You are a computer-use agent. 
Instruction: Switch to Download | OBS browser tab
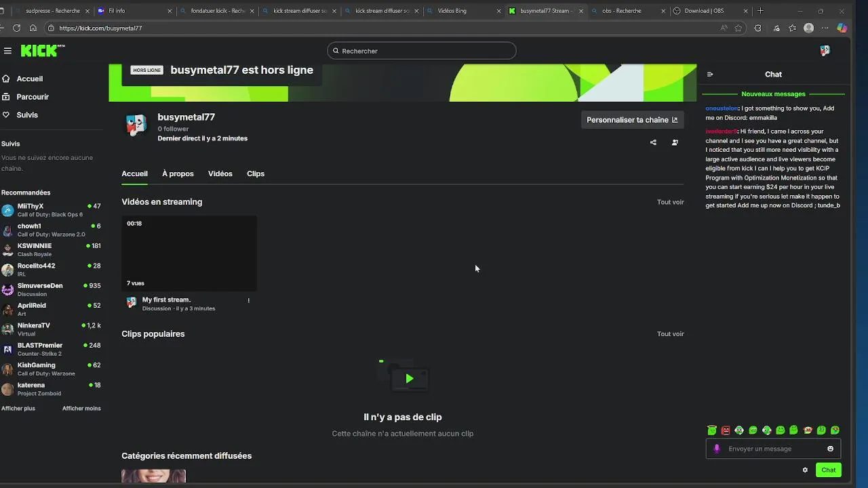[x=711, y=11]
